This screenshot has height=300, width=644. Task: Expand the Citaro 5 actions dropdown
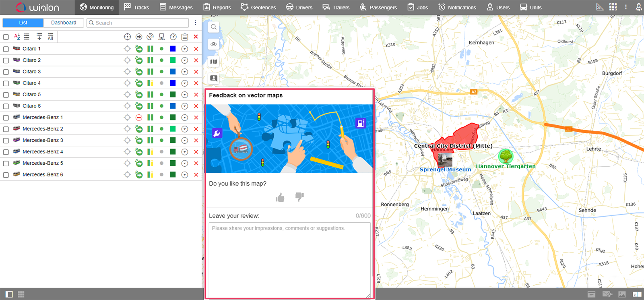(185, 95)
